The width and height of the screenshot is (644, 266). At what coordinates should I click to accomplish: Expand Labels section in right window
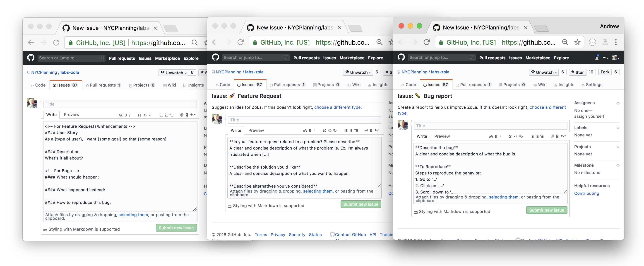pyautogui.click(x=617, y=128)
